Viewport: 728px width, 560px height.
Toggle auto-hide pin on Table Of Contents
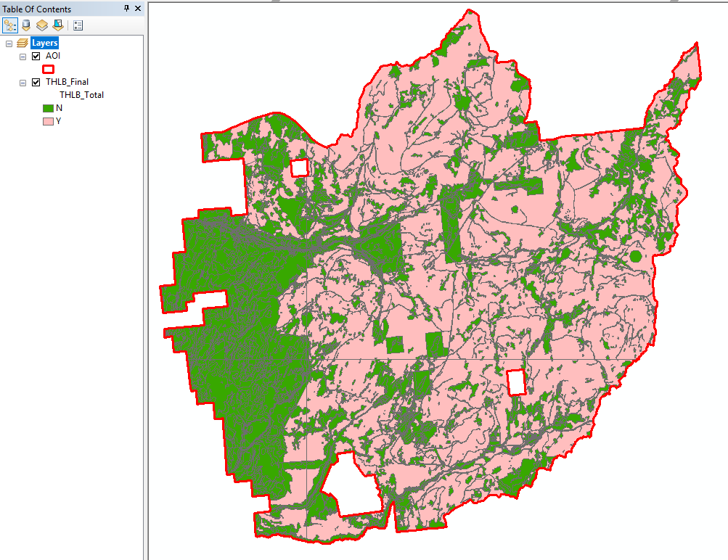point(126,9)
